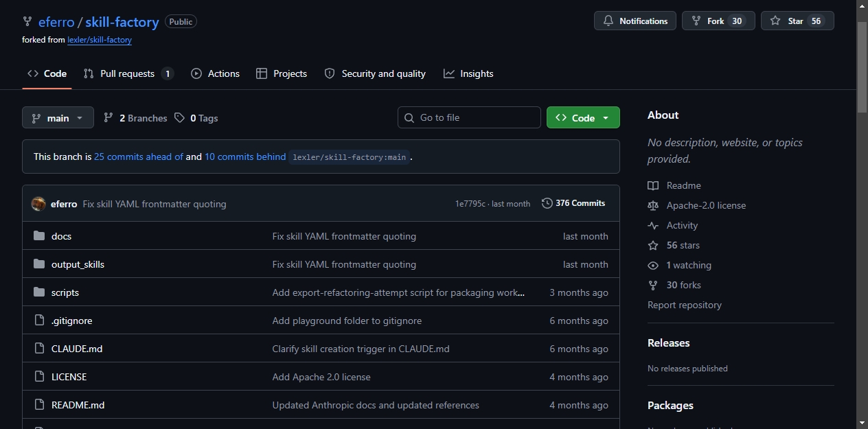
Task: Open the Security and quality tab
Action: (375, 73)
